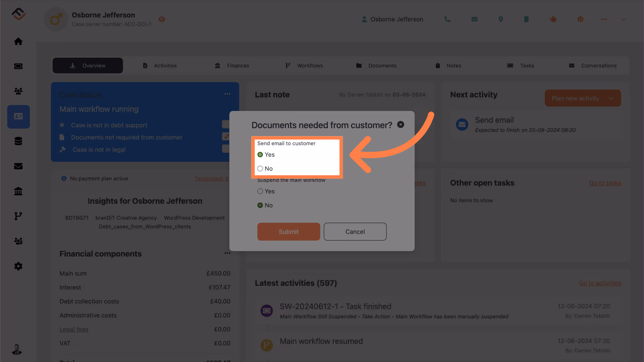Follow the Go to activities link
Image resolution: width=644 pixels, height=362 pixels.
coord(600,283)
